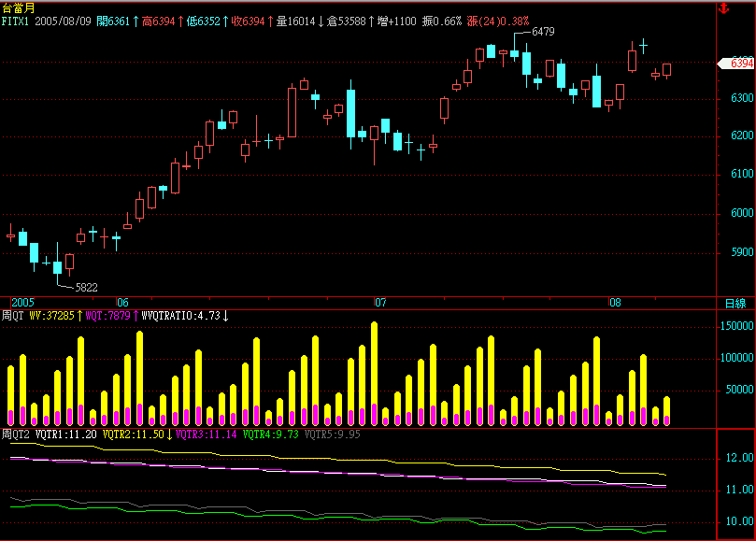The width and height of the screenshot is (756, 541).
Task: Click the WVQTRATIO value label
Action: (x=180, y=316)
